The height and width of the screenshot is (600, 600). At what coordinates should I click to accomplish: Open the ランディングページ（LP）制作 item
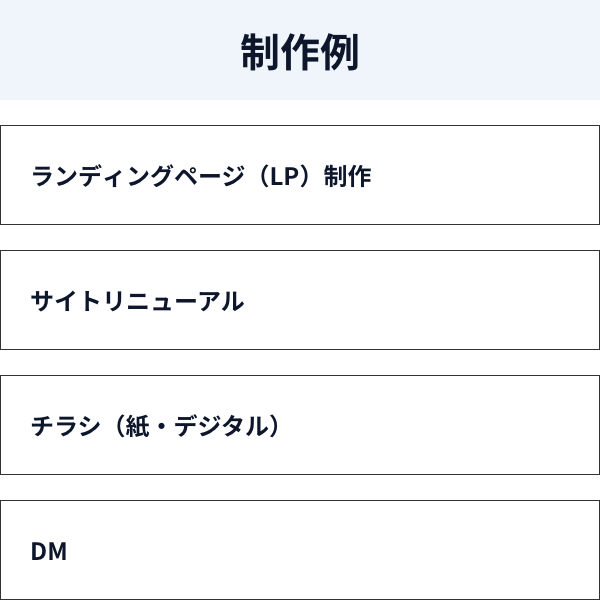pyautogui.click(x=300, y=175)
